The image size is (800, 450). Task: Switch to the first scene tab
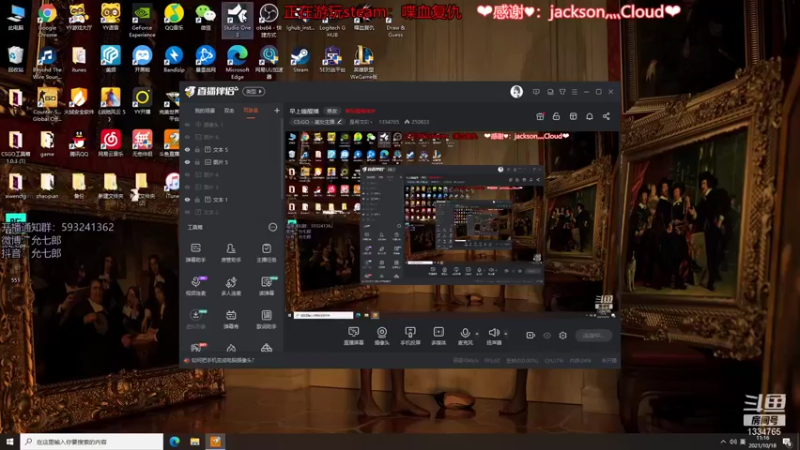point(205,110)
